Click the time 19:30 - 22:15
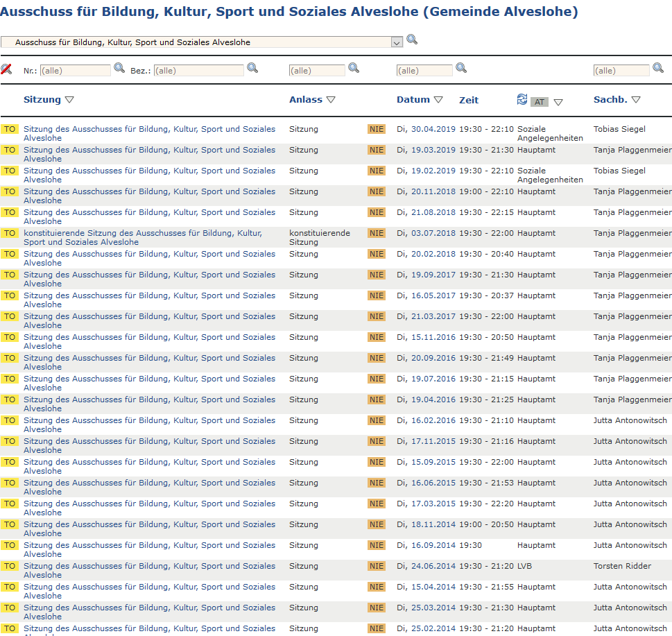 [486, 212]
